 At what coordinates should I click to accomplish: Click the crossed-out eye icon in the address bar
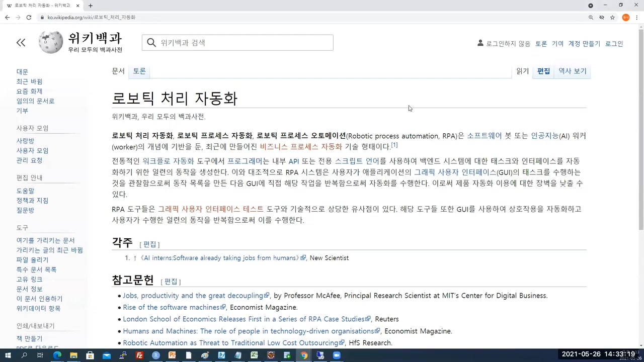click(x=602, y=17)
